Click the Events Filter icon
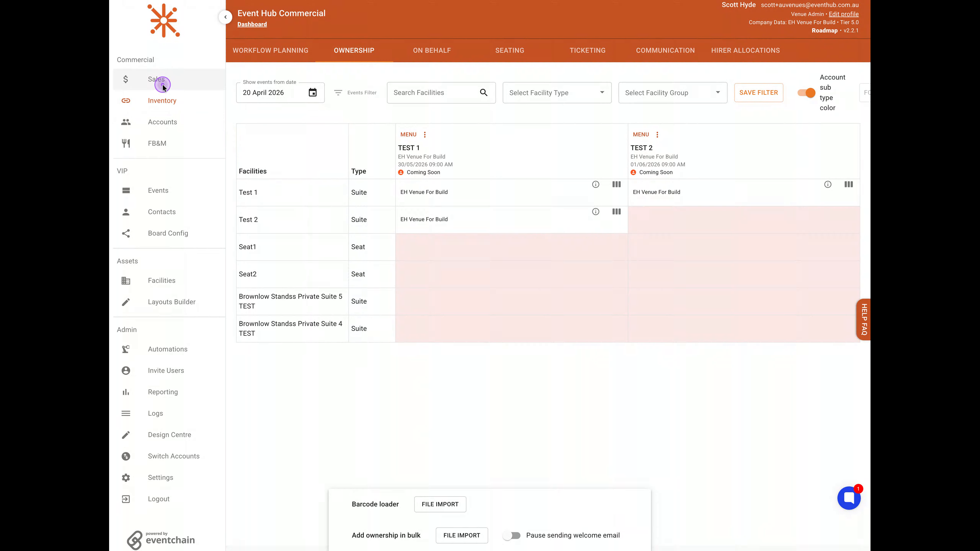 point(338,92)
